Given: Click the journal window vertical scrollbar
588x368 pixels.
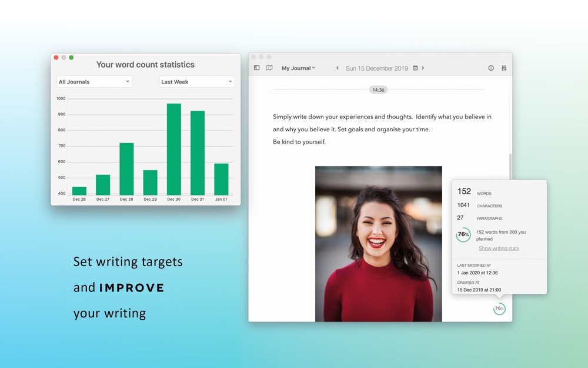Looking at the screenshot, I should [510, 167].
